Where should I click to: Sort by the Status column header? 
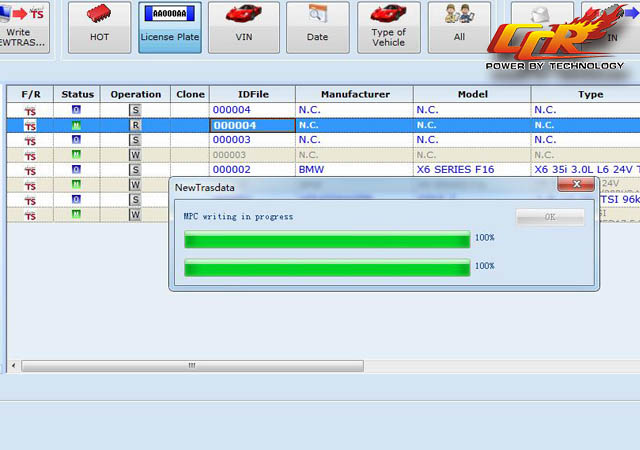coord(77,94)
